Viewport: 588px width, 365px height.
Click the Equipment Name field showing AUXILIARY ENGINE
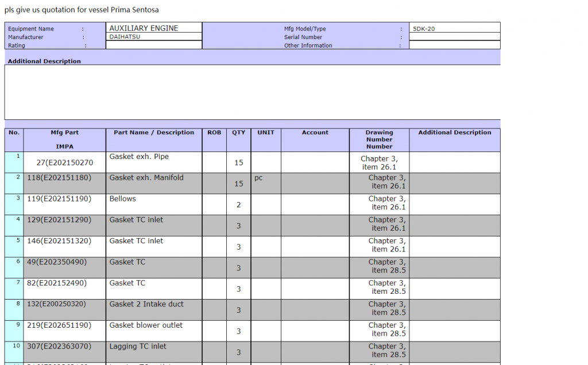click(153, 28)
